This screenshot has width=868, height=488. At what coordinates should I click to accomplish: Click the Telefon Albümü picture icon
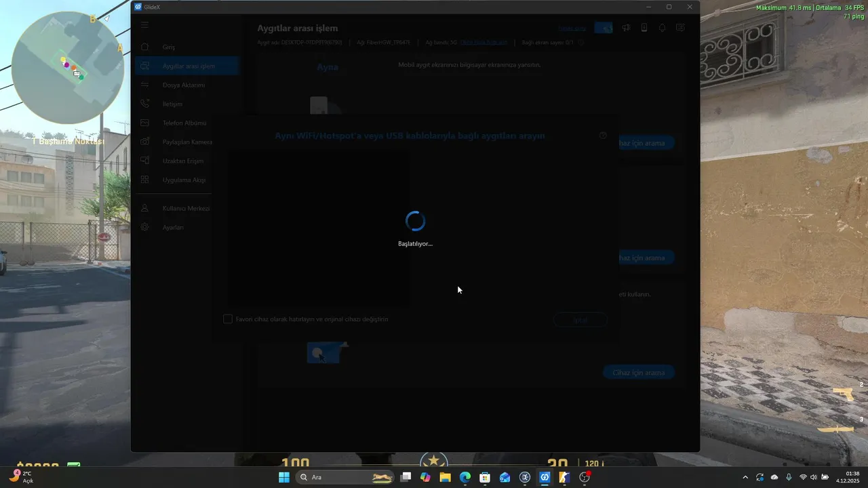coord(144,123)
